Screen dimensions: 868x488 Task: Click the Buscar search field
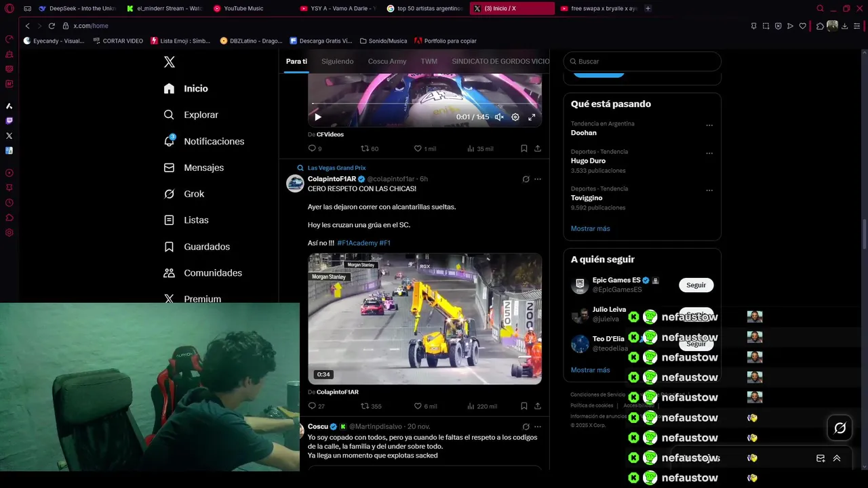point(642,61)
